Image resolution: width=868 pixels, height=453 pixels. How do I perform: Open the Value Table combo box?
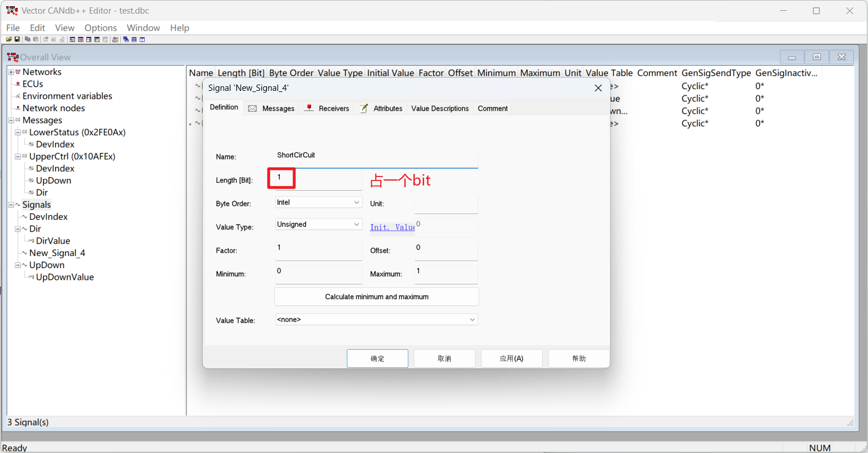[472, 320]
